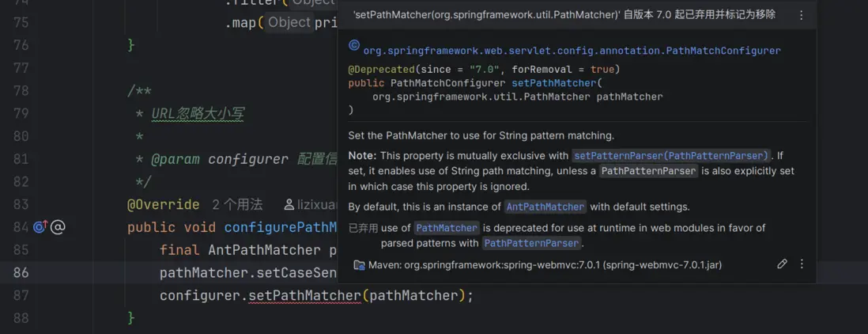Image resolution: width=868 pixels, height=334 pixels.
Task: Click the overriding method gutter icon on line 84
Action: coord(41,226)
